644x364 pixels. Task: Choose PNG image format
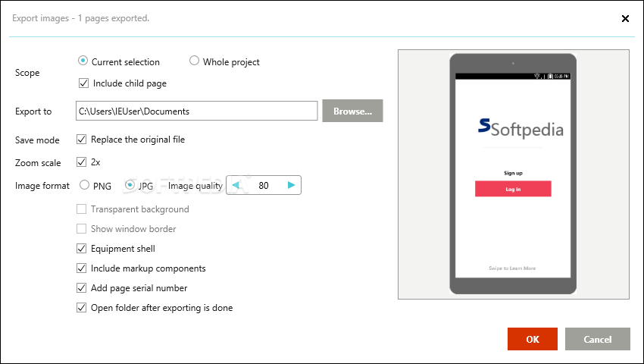[84, 185]
